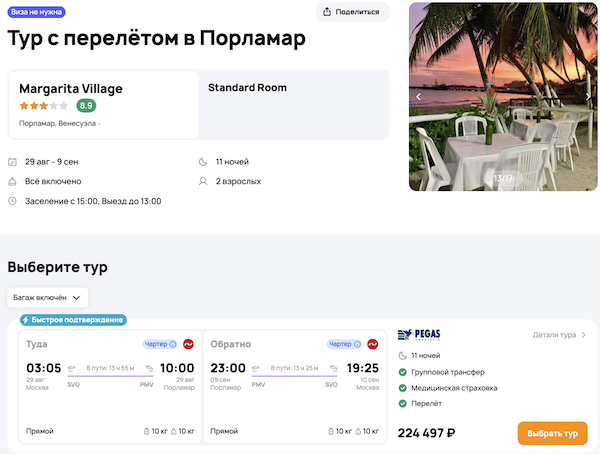This screenshot has width=600, height=454.
Task: Show the previous hotel photo
Action: [419, 97]
